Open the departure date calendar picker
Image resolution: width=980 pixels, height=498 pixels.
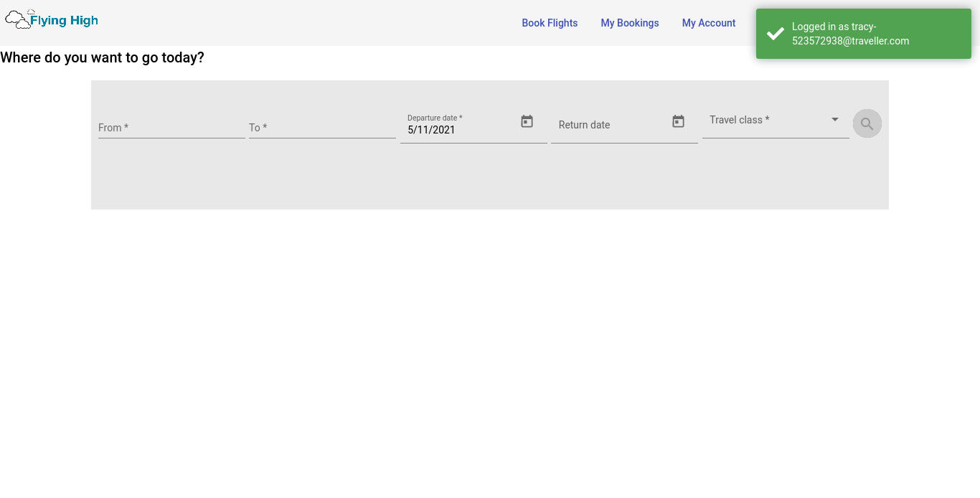527,122
